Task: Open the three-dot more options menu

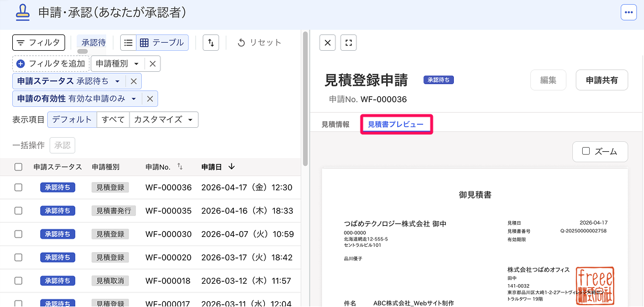Action: (628, 12)
